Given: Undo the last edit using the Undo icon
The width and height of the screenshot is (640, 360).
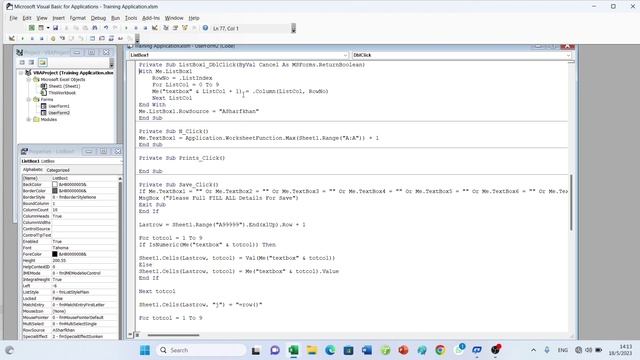Looking at the screenshot, I should (x=106, y=28).
